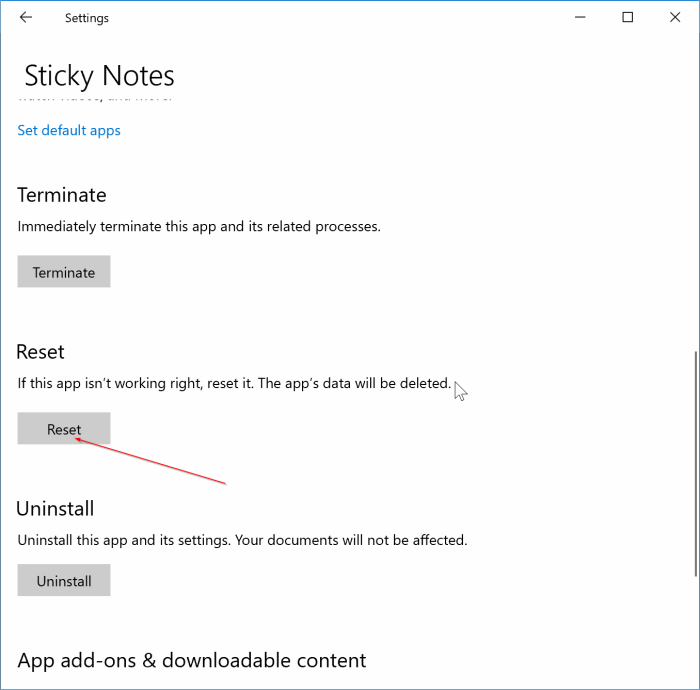This screenshot has height=690, width=700.
Task: Click the vertical scrollbar thumb
Action: click(x=696, y=464)
